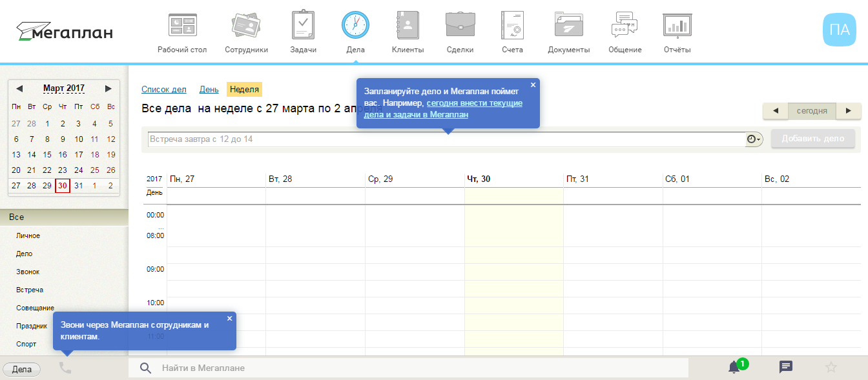Filter by Совещание category
This screenshot has height=380, width=868.
[35, 308]
